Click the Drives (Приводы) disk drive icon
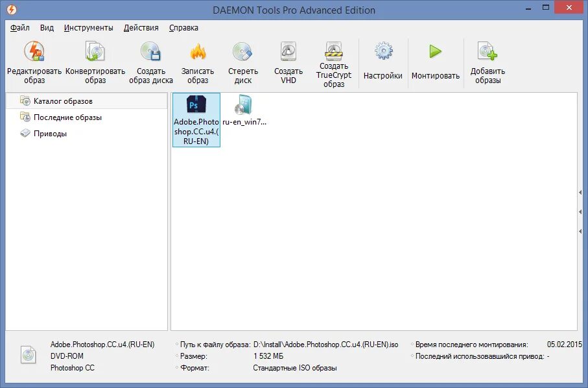Screen dimensions: 588x388 point(25,133)
